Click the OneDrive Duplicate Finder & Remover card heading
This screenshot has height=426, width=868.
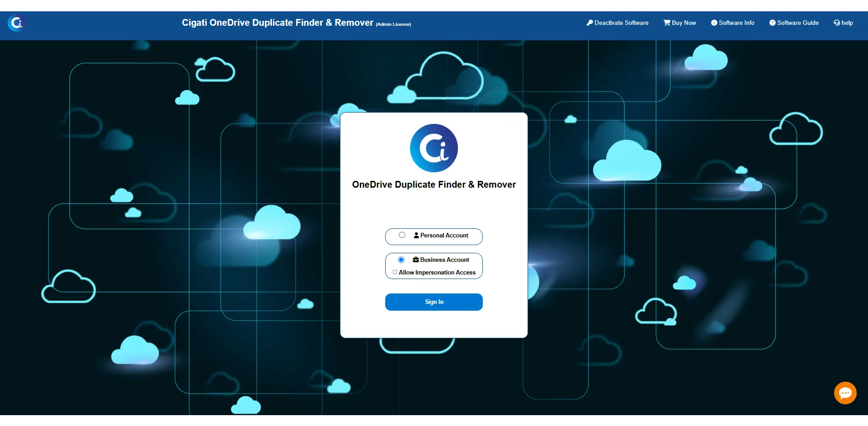pos(434,185)
